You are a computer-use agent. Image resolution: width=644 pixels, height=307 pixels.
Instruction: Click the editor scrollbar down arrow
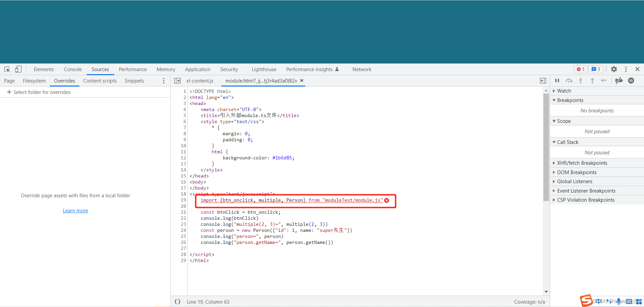click(546, 292)
